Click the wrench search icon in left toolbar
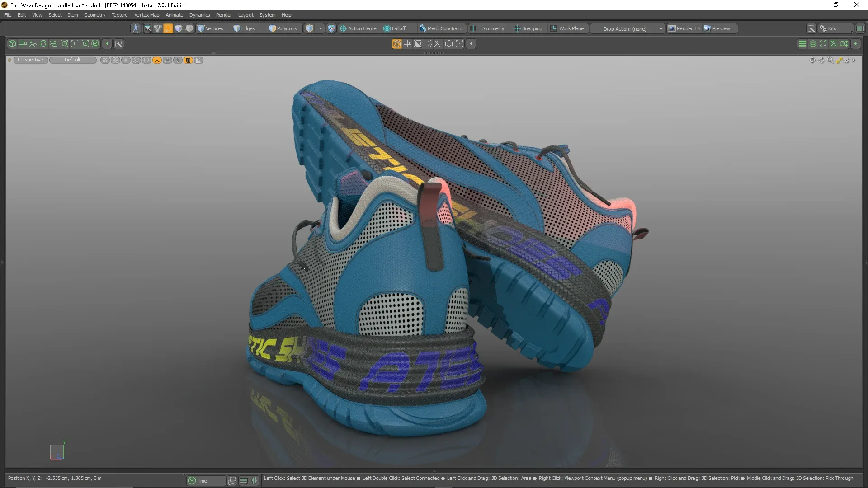 tap(119, 44)
